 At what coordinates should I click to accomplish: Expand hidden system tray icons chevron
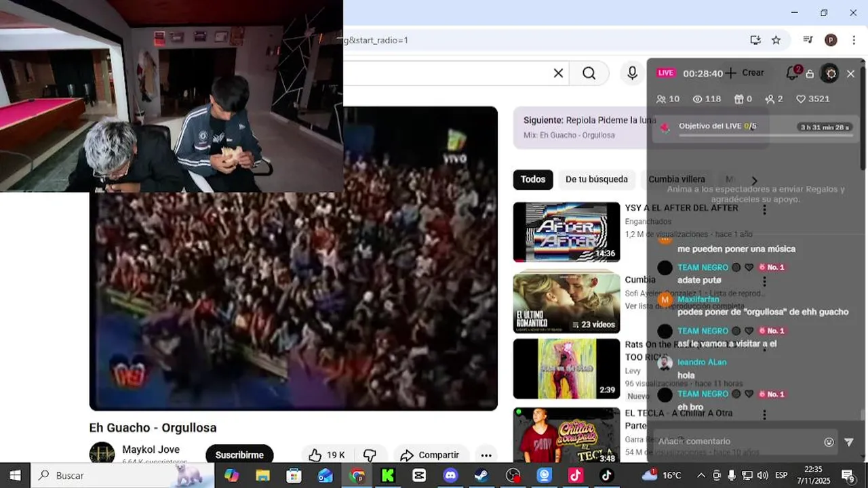701,475
